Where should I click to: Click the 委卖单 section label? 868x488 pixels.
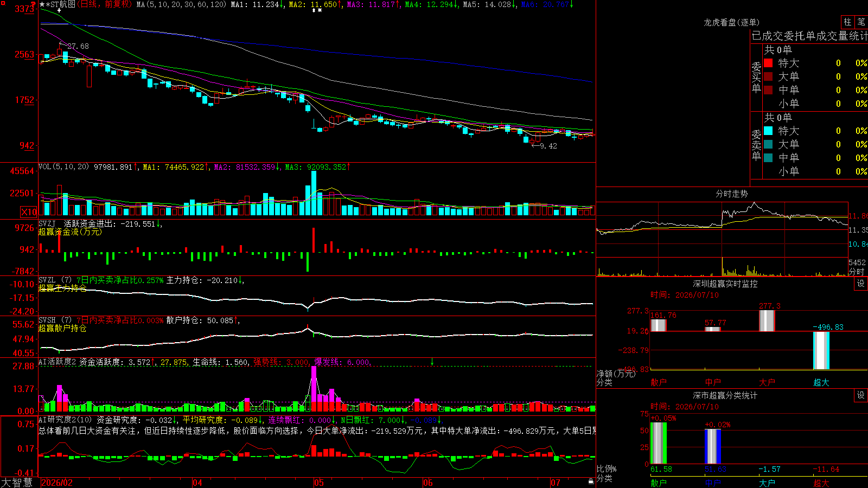(x=756, y=145)
